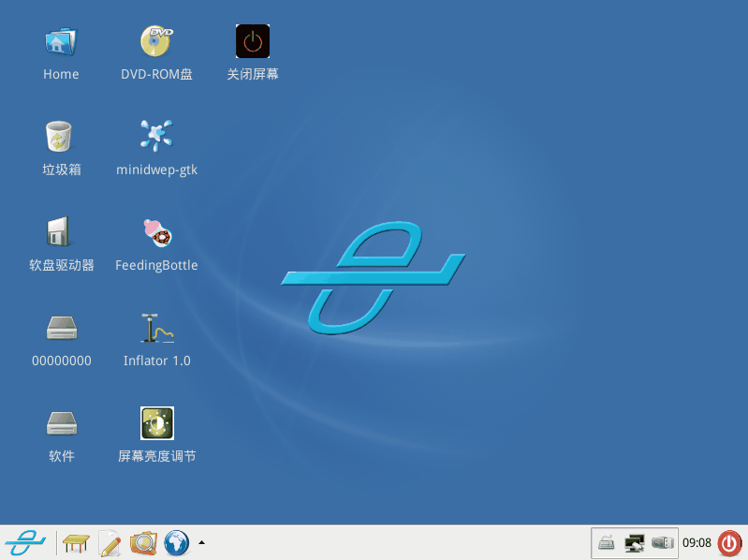Select the 软盘驱动器 label text

click(62, 265)
